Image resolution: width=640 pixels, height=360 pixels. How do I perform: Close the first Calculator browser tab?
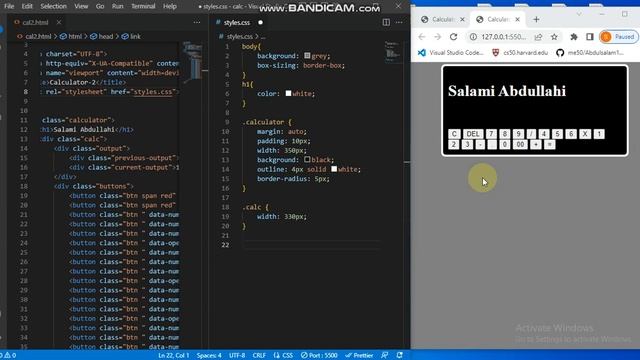462,19
